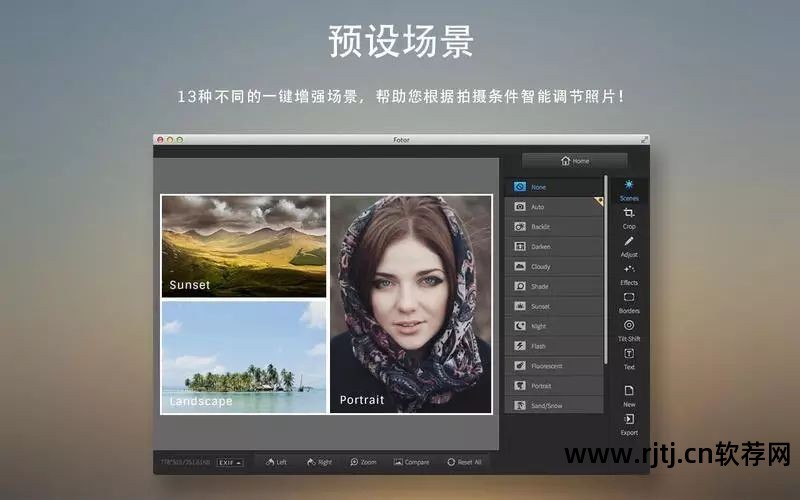Image resolution: width=800 pixels, height=500 pixels.
Task: Expand the EXIF info dropdown
Action: click(x=230, y=463)
